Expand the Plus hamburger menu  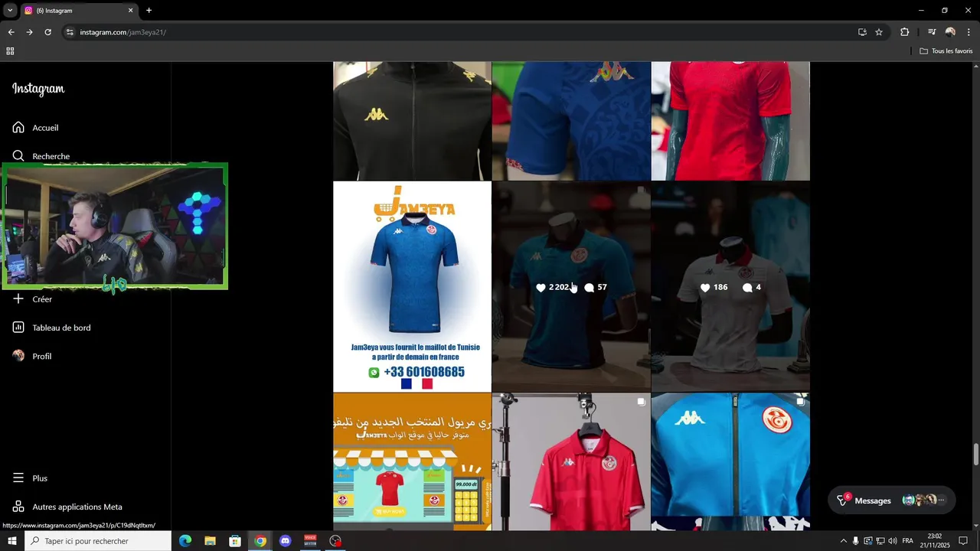(18, 478)
